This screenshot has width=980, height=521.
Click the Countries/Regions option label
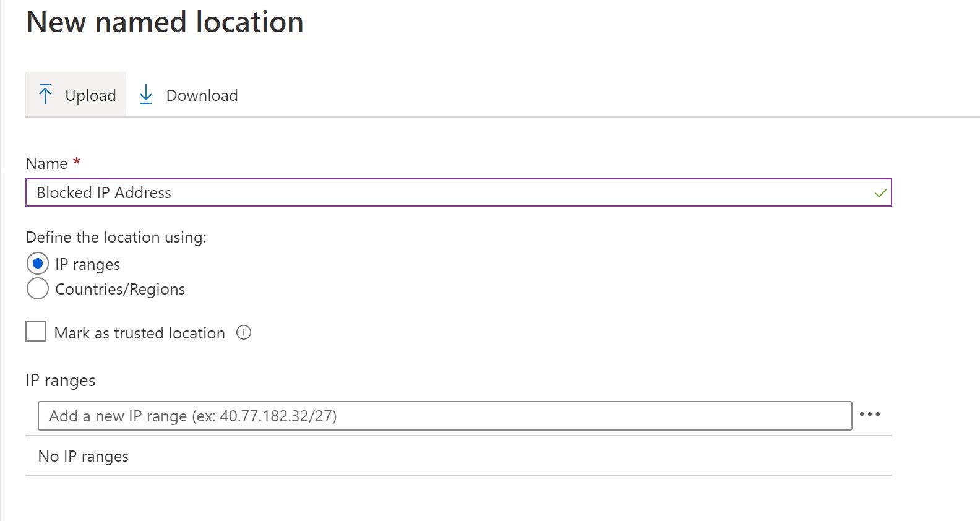point(120,289)
